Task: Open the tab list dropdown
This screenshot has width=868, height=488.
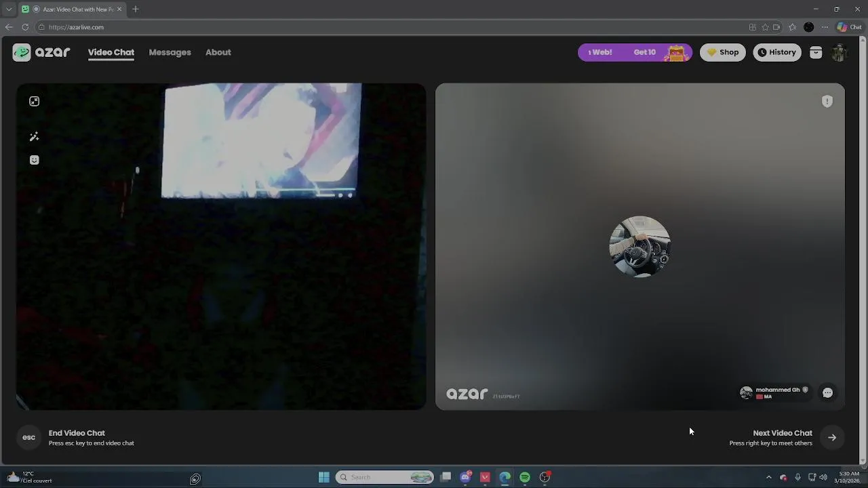Action: [9, 9]
